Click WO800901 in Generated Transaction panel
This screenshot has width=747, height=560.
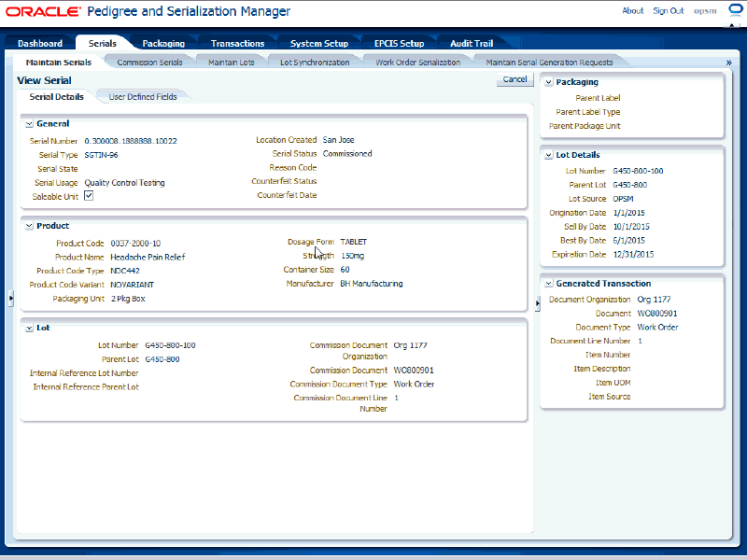[x=657, y=314]
